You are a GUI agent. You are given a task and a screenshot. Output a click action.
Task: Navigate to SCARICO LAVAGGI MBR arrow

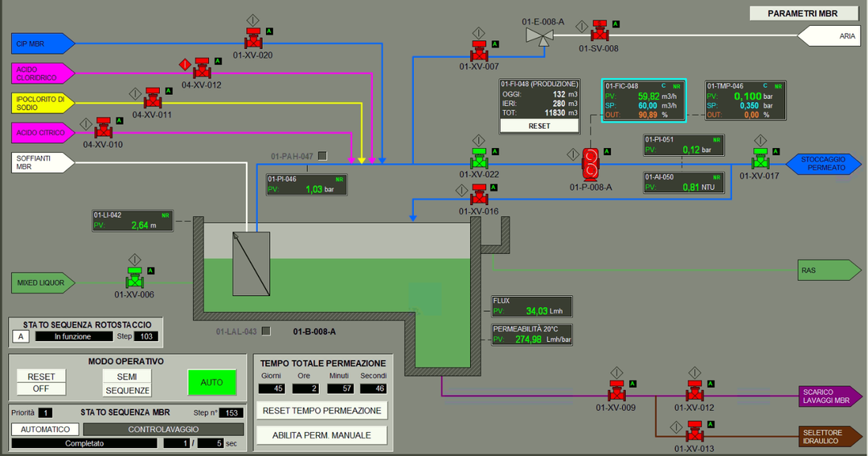click(829, 396)
